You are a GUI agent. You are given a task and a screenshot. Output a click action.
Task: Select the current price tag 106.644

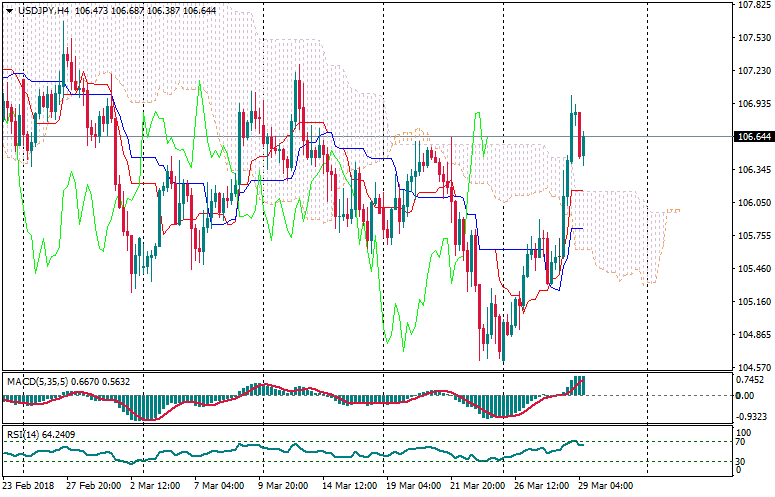click(750, 137)
